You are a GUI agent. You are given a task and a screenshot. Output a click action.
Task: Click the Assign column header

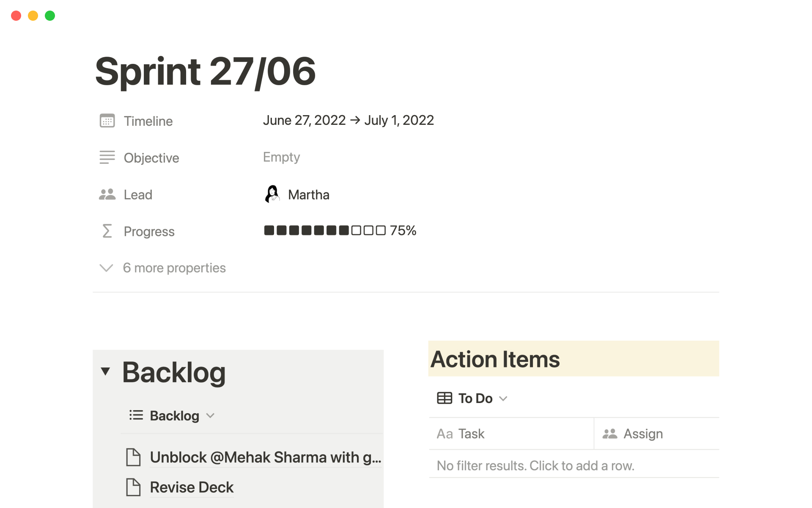[643, 434]
